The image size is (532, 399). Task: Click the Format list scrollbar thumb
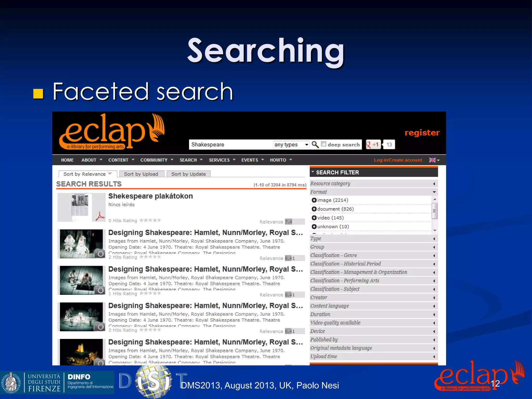(434, 211)
